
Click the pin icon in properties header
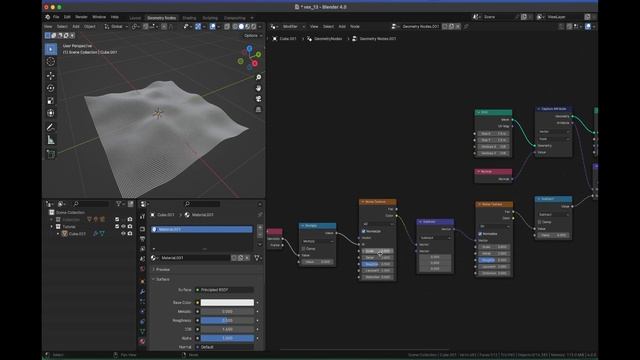click(x=260, y=215)
